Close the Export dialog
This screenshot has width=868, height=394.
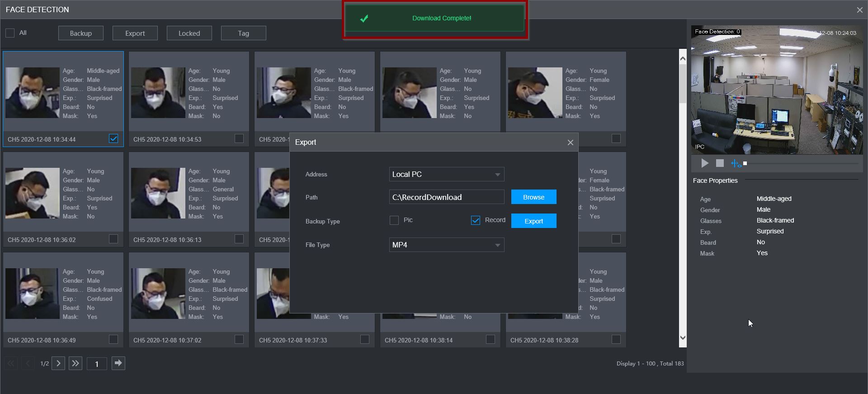[x=571, y=142]
